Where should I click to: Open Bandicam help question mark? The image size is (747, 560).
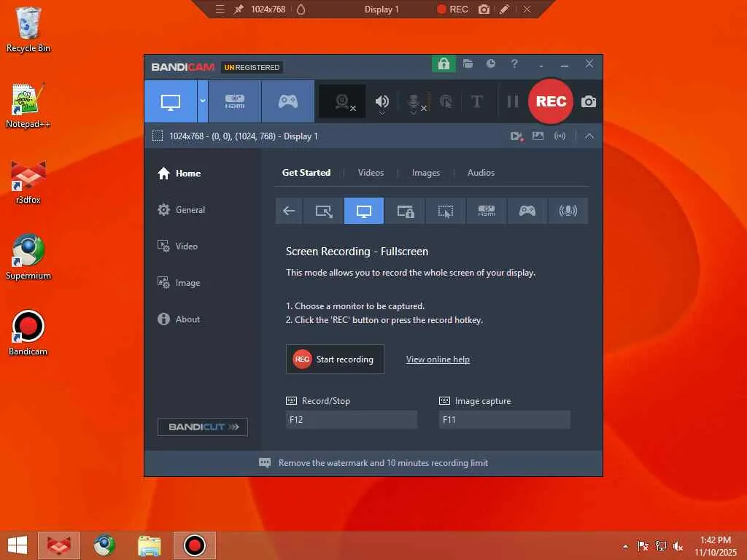[x=514, y=64]
